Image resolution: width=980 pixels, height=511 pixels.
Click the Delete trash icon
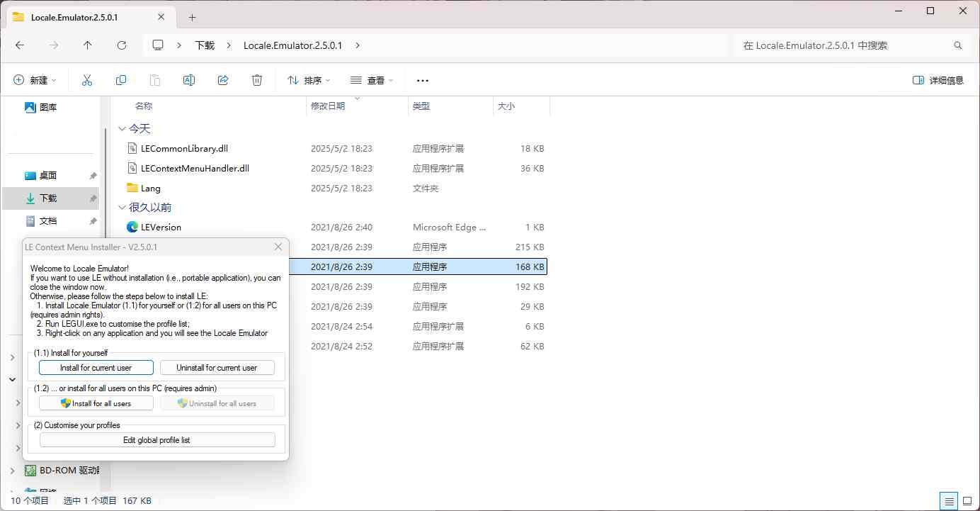click(257, 80)
